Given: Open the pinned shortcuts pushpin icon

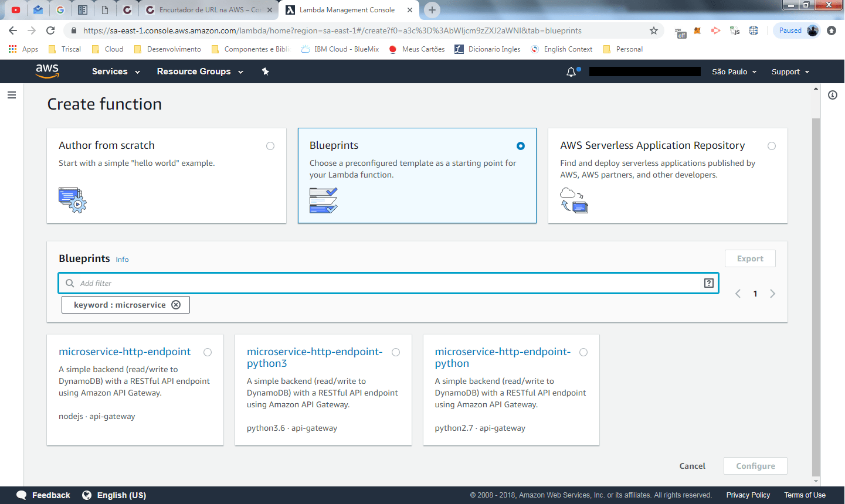Looking at the screenshot, I should pyautogui.click(x=265, y=71).
